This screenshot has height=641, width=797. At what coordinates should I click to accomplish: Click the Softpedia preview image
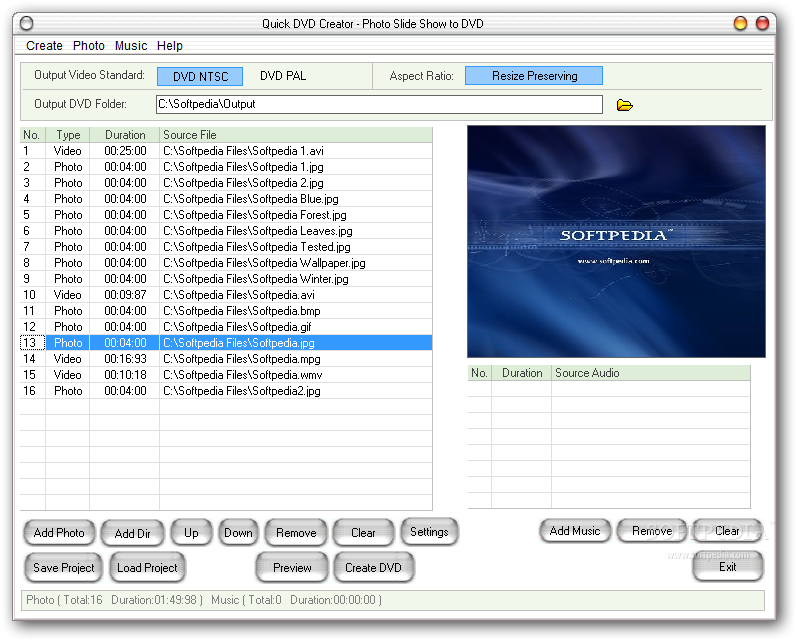pos(616,241)
